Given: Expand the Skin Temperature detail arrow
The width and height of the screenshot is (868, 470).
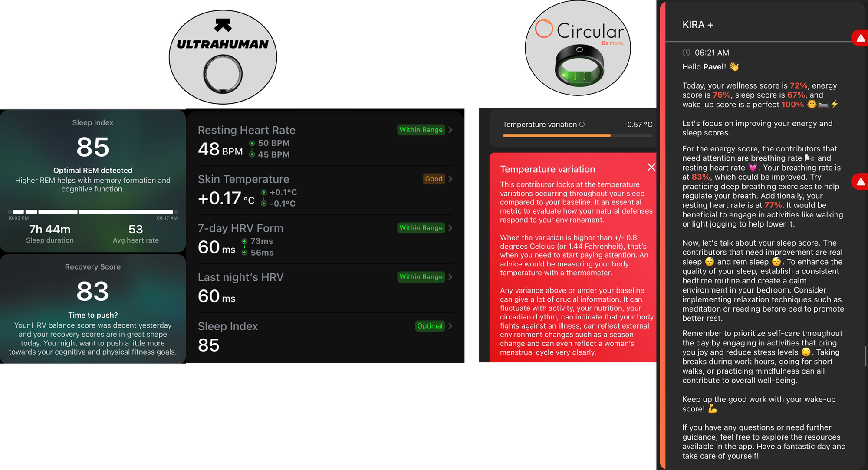Looking at the screenshot, I should 451,179.
